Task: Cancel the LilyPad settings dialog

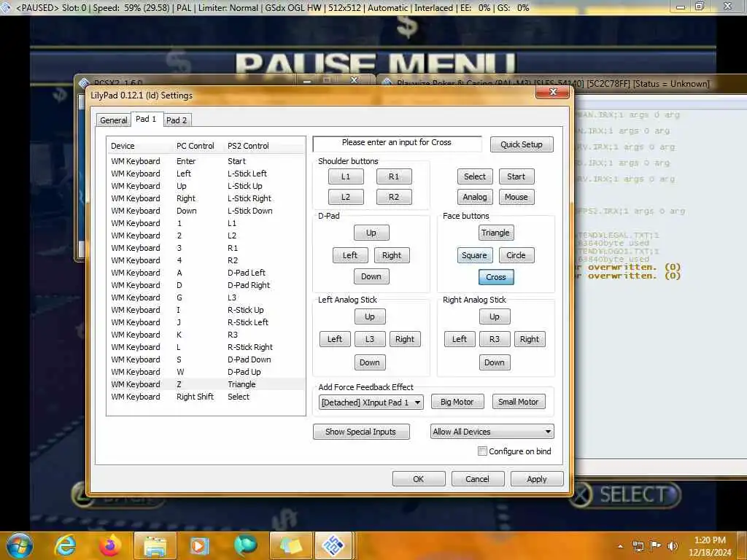Action: tap(478, 479)
